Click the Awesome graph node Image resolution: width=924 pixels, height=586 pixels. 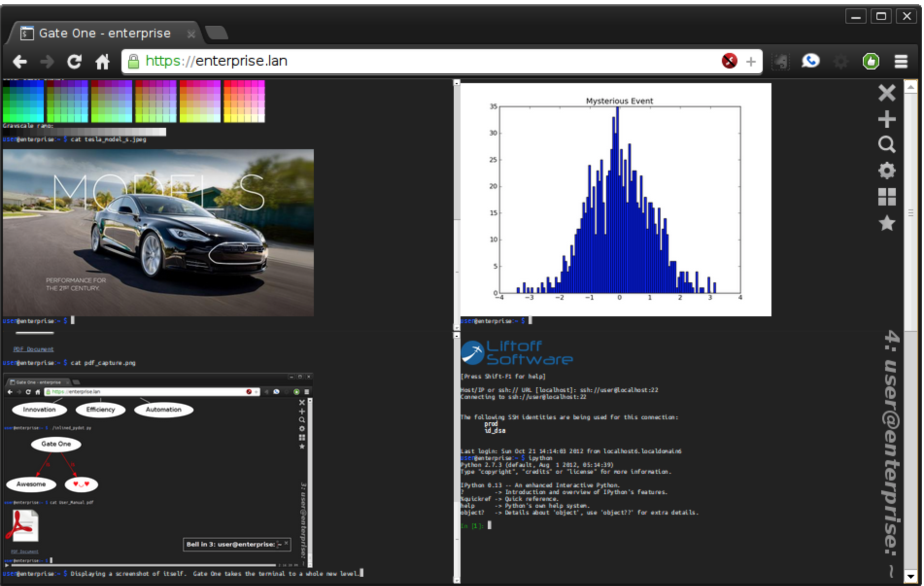[31, 484]
